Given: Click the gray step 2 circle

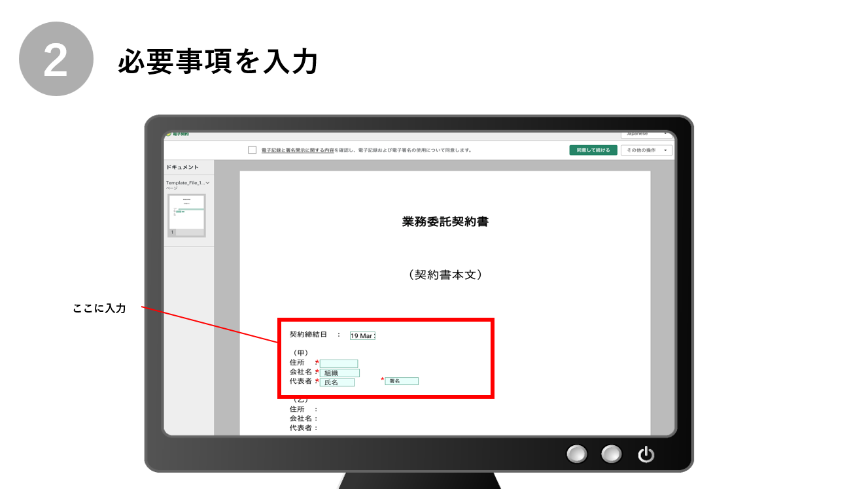Looking at the screenshot, I should 56,59.
